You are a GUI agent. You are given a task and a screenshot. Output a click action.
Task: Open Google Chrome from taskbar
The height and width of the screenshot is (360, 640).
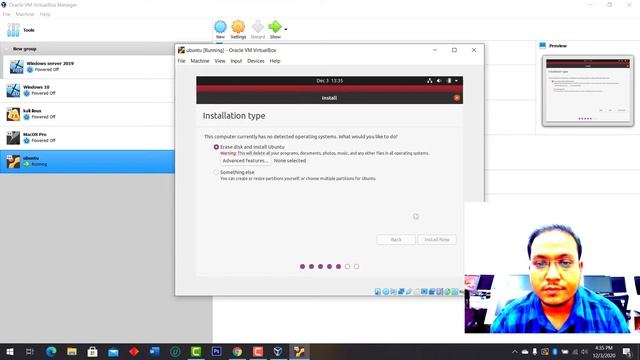coord(237,351)
